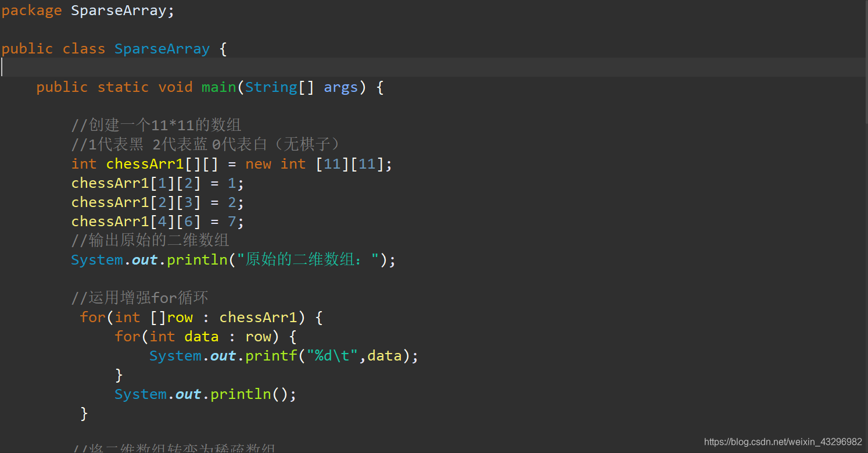Viewport: 868px width, 453px height.
Task: Click the 'public class SparseArray {' declaration line
Action: point(114,49)
